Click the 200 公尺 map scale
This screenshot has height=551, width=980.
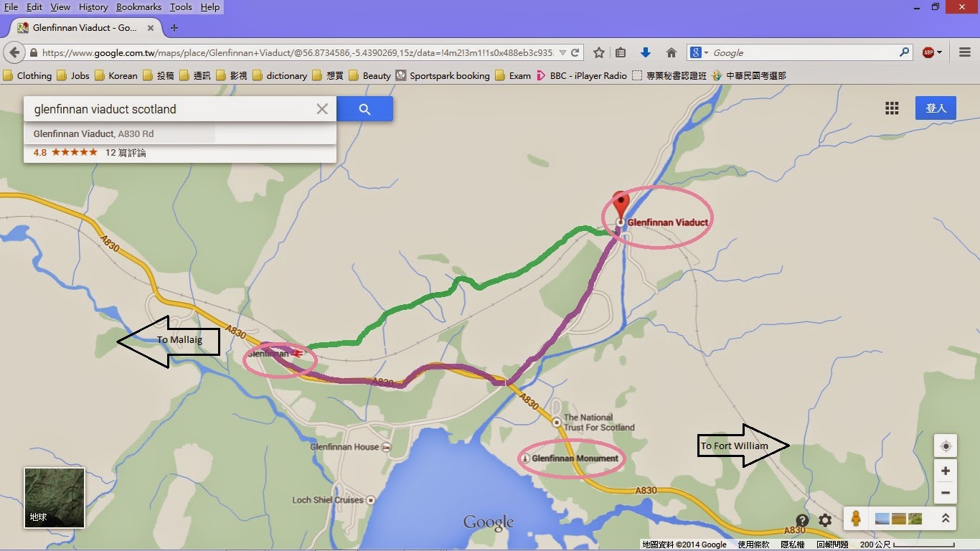click(x=907, y=545)
